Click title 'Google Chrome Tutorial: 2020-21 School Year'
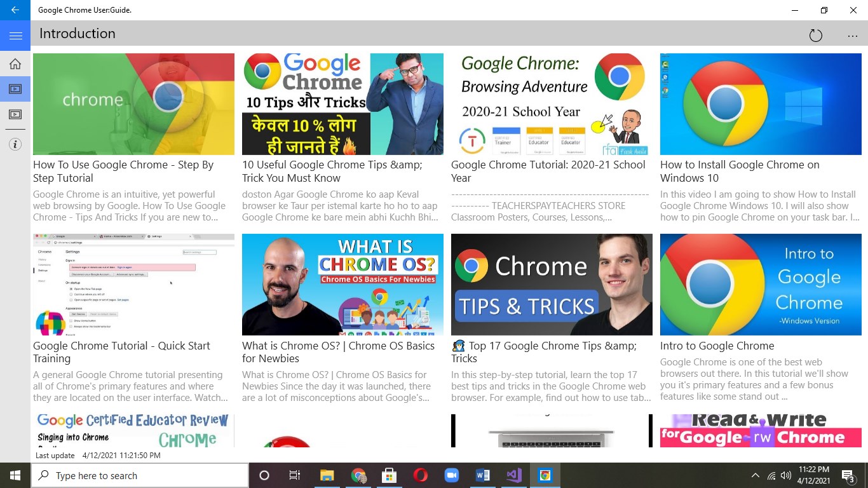Viewport: 868px width, 488px height. pos(548,172)
